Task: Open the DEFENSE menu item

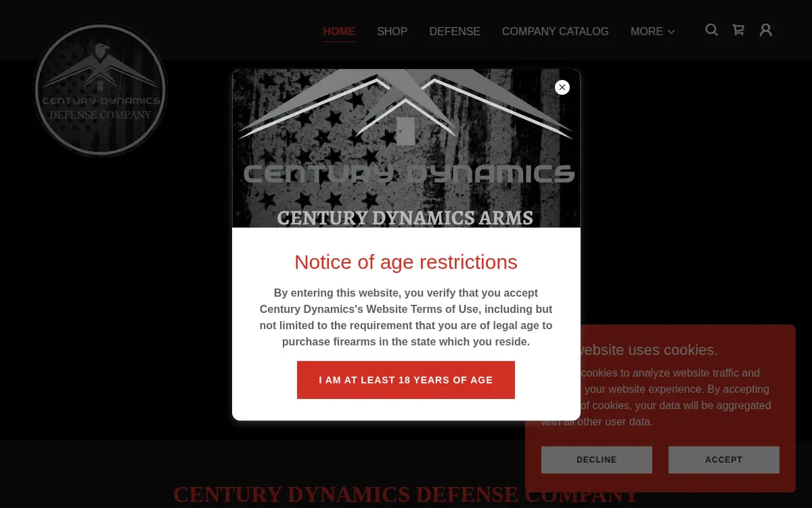Action: (x=455, y=31)
